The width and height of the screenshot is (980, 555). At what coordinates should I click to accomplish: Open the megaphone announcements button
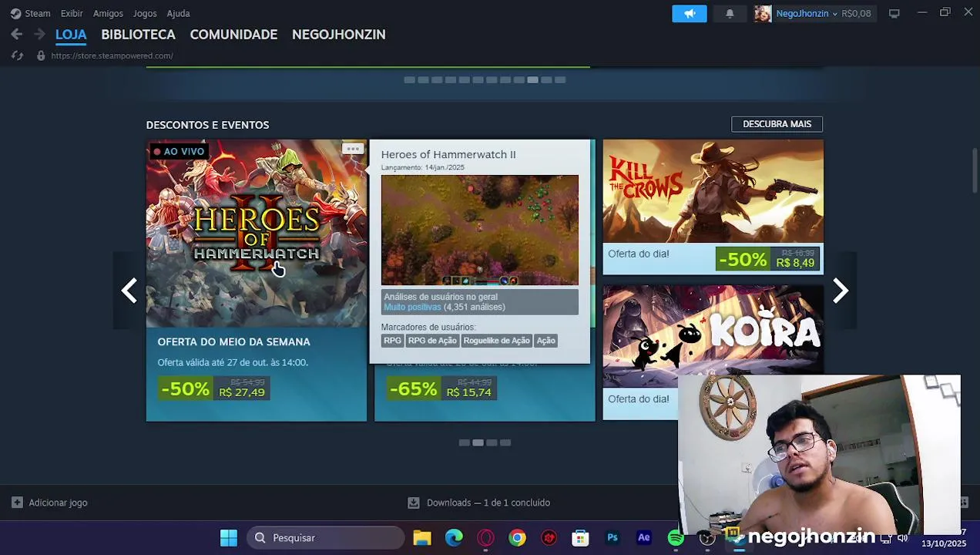pyautogui.click(x=690, y=13)
